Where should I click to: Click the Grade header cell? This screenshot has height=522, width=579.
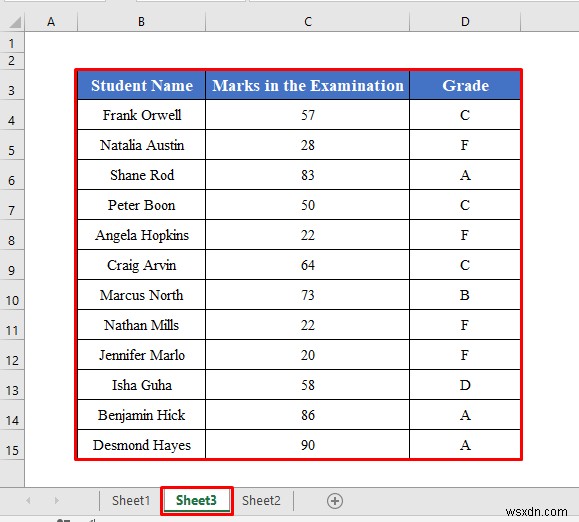tap(465, 85)
